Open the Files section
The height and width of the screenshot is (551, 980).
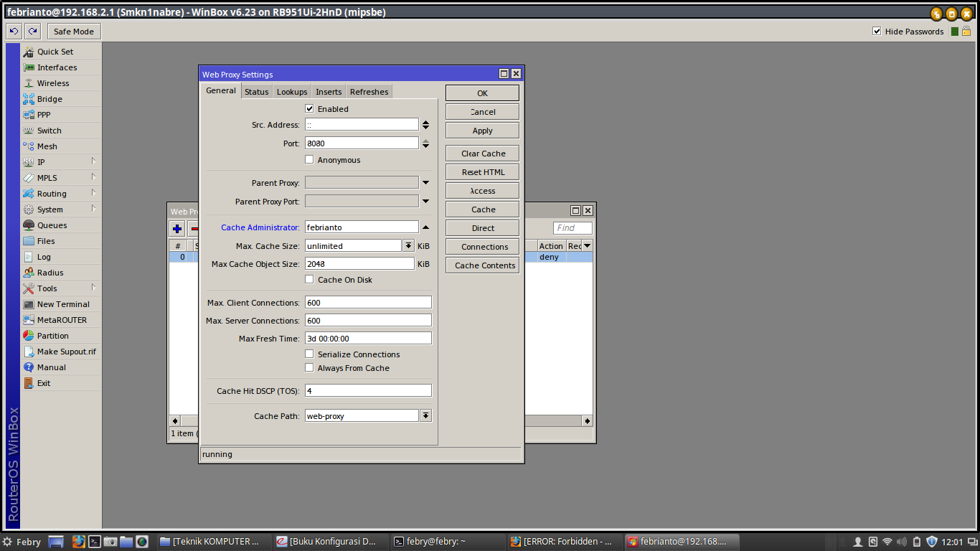pyautogui.click(x=46, y=241)
